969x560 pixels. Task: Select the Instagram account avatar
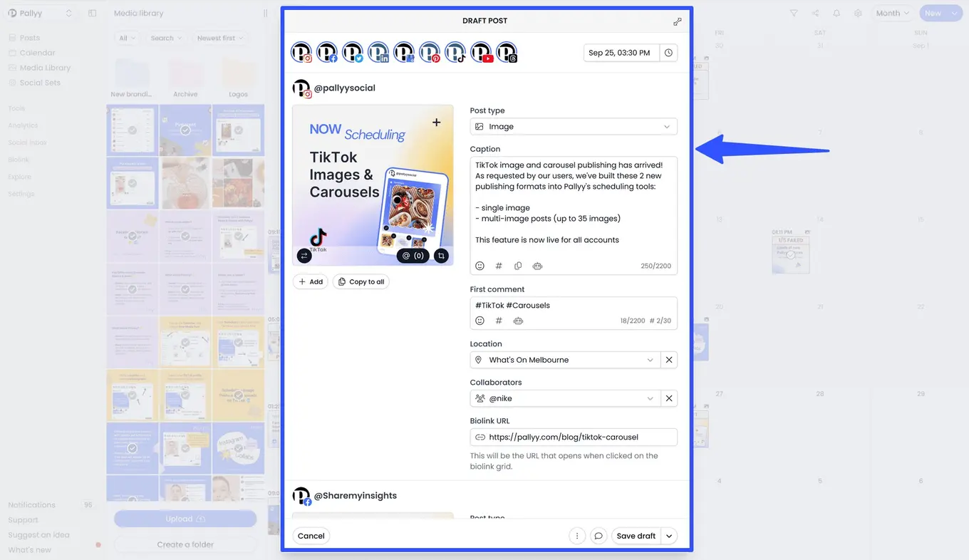click(x=301, y=52)
